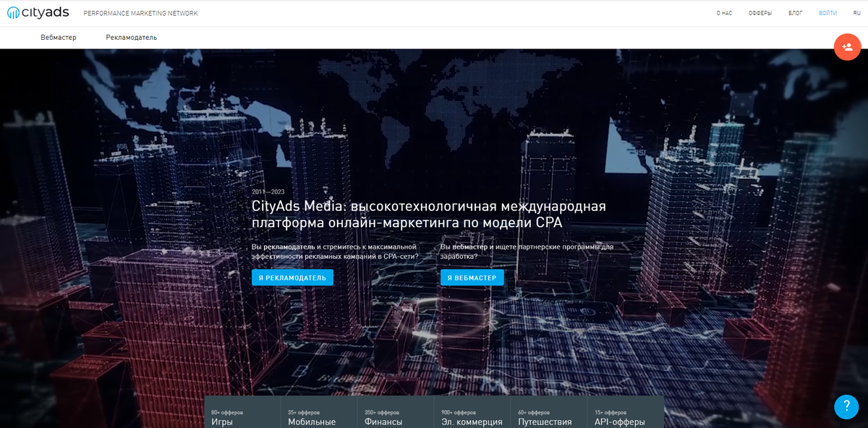The height and width of the screenshot is (428, 868).
Task: Open the Мобильные offers category
Action: pos(311,420)
